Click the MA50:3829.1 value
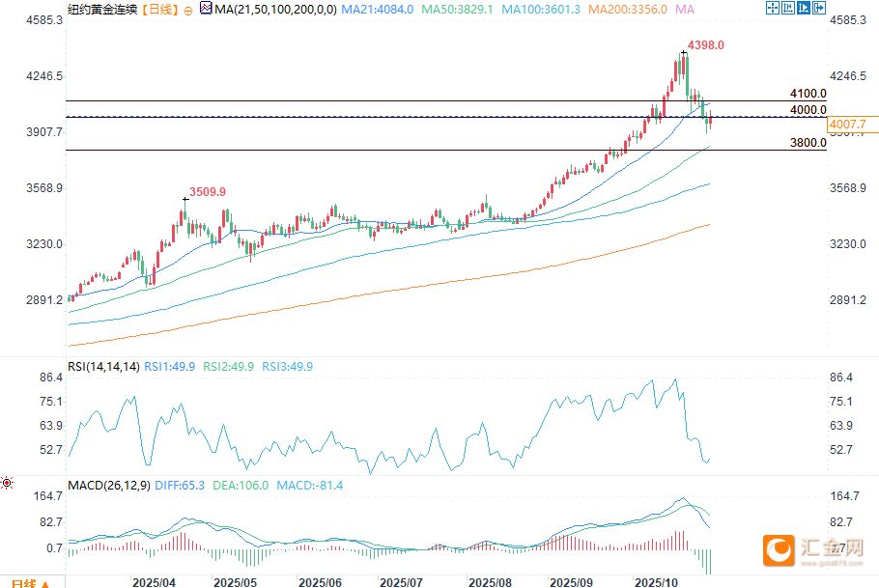This screenshot has width=879, height=588. (x=458, y=10)
